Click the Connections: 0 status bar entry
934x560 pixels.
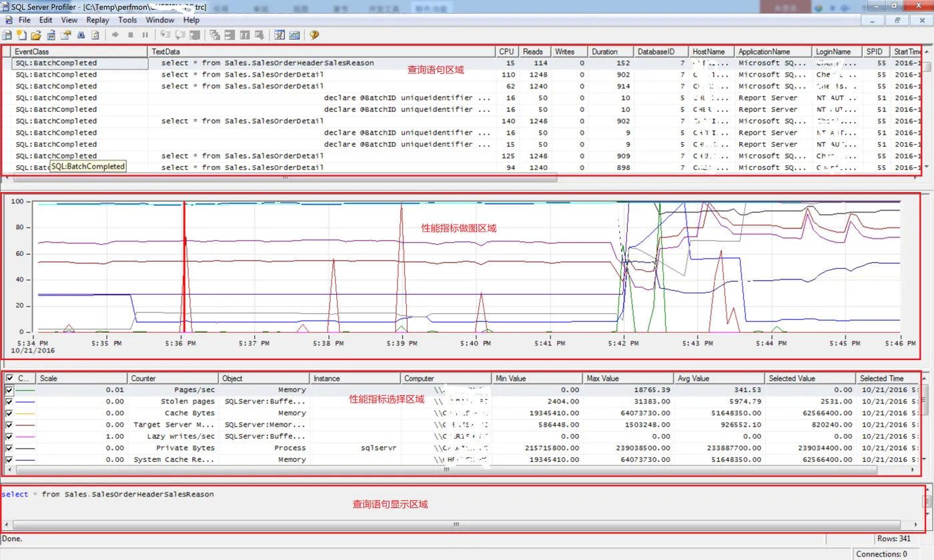click(882, 554)
